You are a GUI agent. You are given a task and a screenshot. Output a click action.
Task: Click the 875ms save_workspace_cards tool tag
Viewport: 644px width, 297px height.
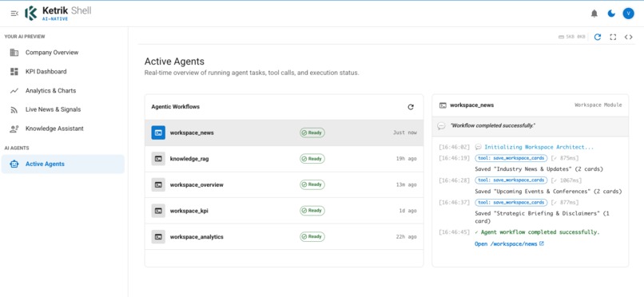(x=511, y=158)
